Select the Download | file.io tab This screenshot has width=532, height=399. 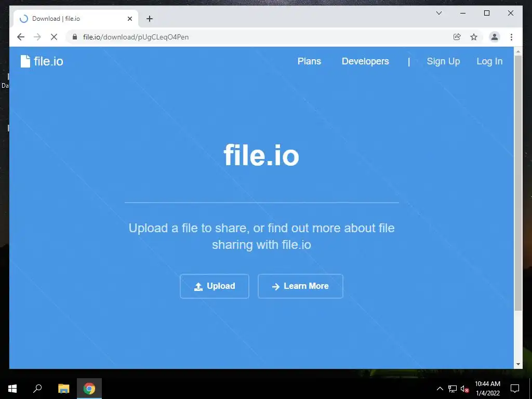pyautogui.click(x=76, y=19)
